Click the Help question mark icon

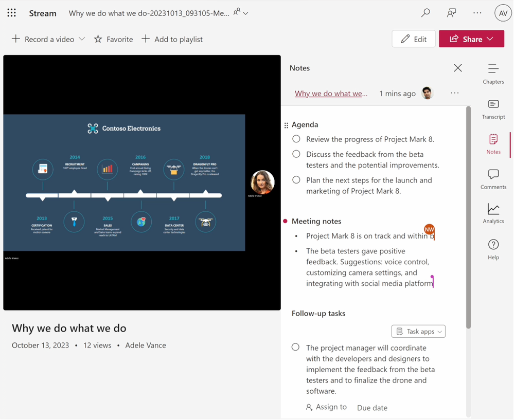coord(493,244)
